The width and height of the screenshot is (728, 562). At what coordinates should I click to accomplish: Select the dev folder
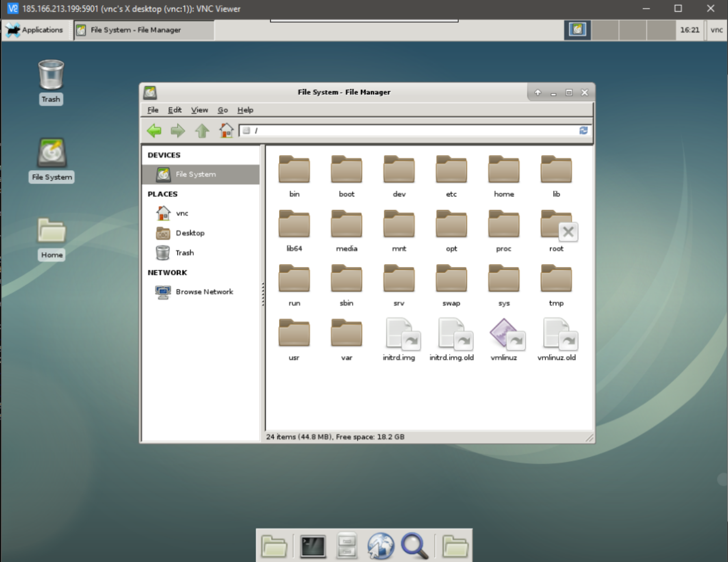[399, 176]
